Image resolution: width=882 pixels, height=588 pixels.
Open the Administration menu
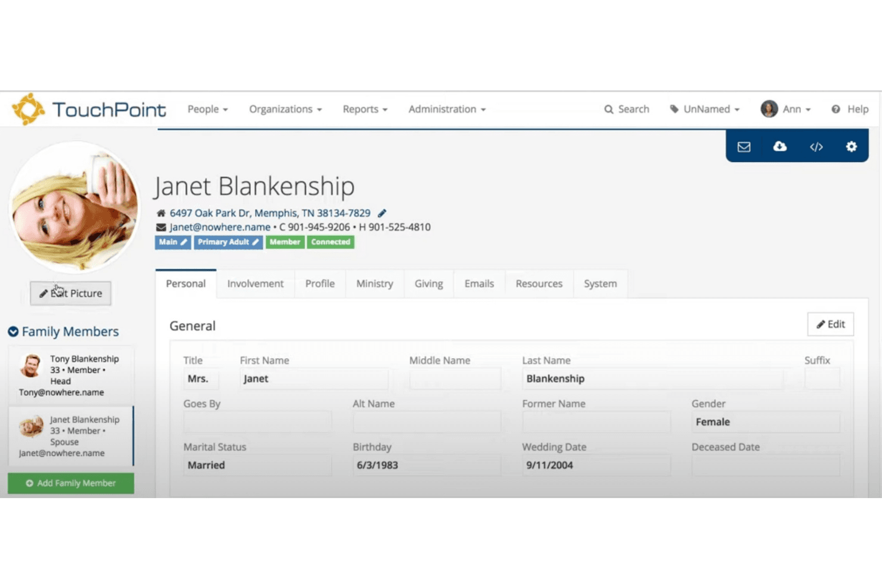[x=447, y=110]
